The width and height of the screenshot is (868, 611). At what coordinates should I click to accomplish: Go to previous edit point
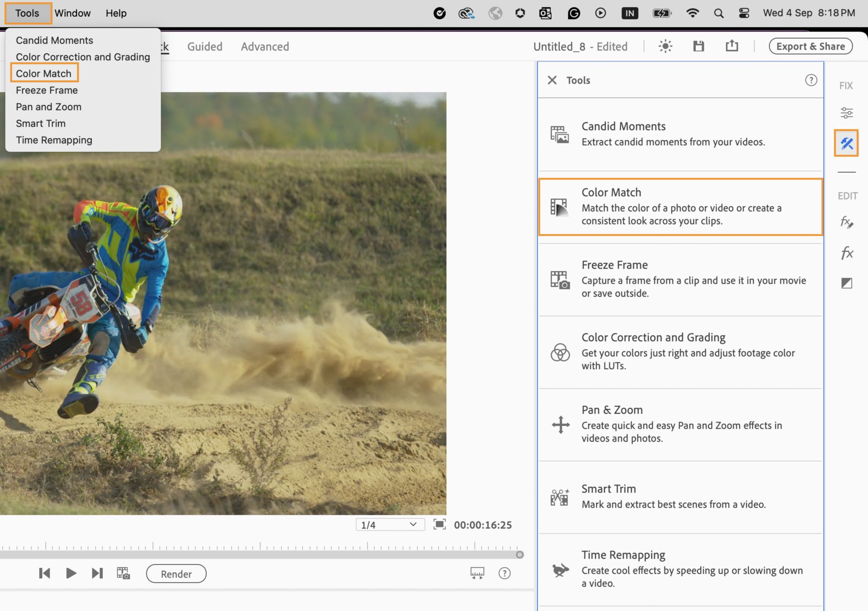click(x=44, y=573)
